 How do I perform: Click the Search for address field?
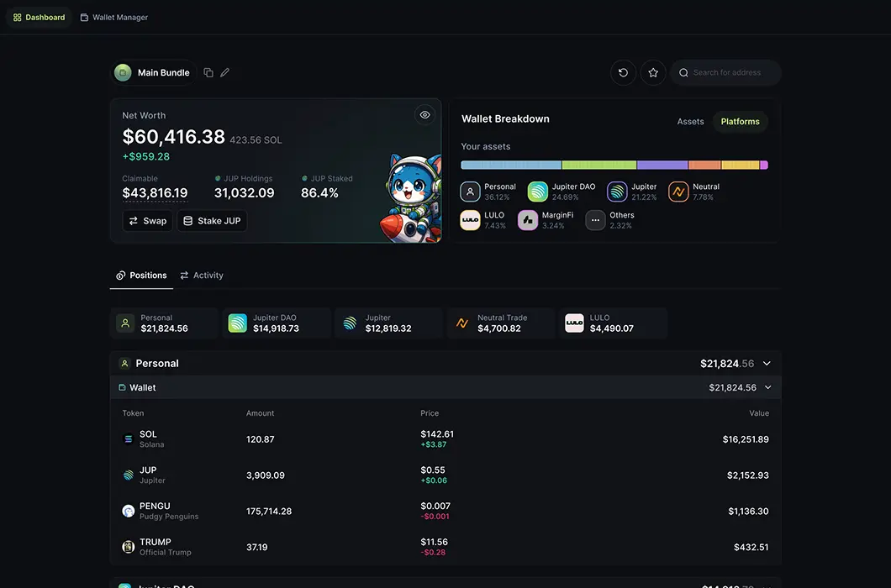click(x=725, y=72)
